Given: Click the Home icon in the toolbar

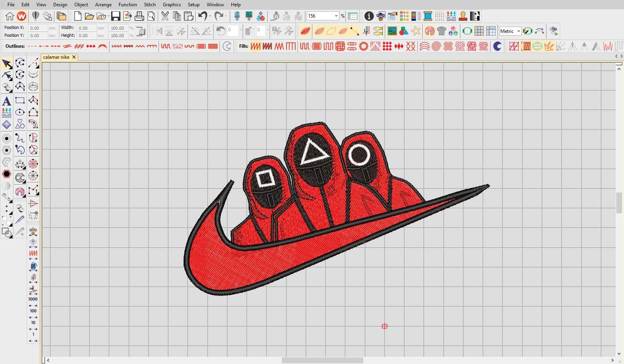Looking at the screenshot, I should click(10, 16).
